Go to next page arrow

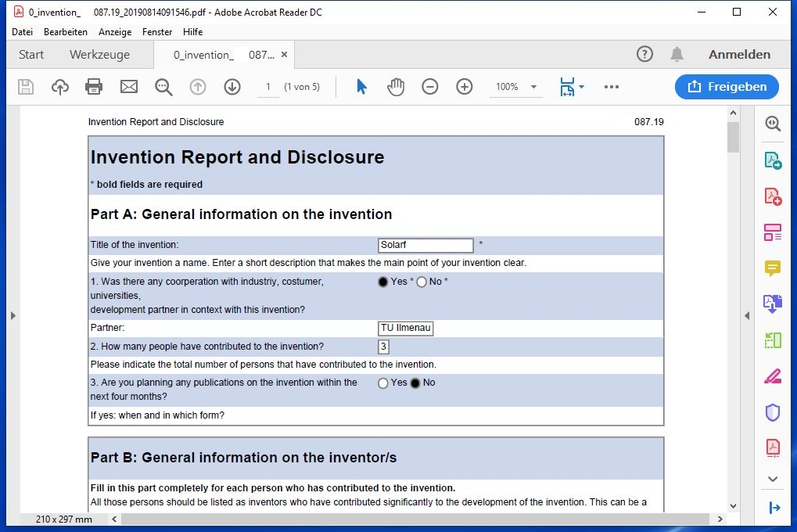click(232, 87)
